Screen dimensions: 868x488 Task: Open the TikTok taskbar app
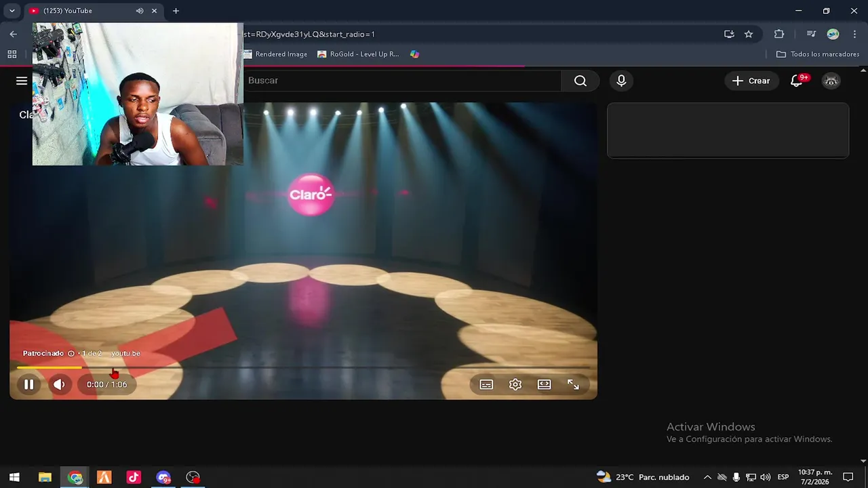pyautogui.click(x=134, y=477)
